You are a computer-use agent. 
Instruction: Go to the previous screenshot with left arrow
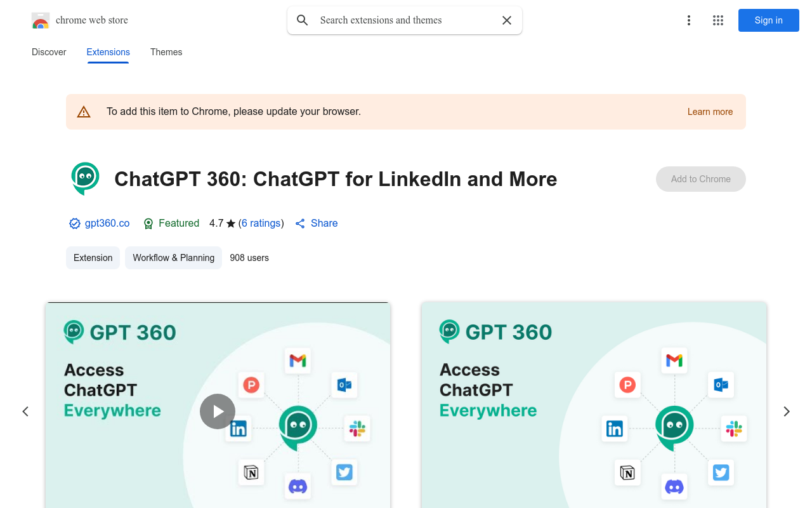point(25,411)
